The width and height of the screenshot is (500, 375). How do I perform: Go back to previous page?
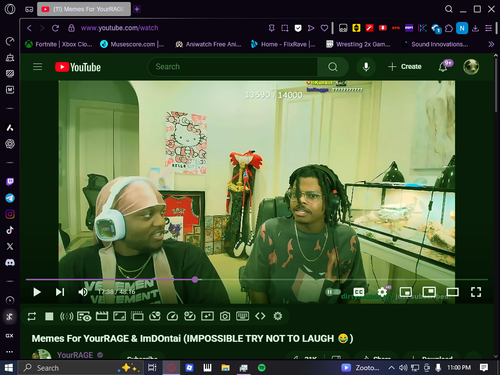click(29, 28)
